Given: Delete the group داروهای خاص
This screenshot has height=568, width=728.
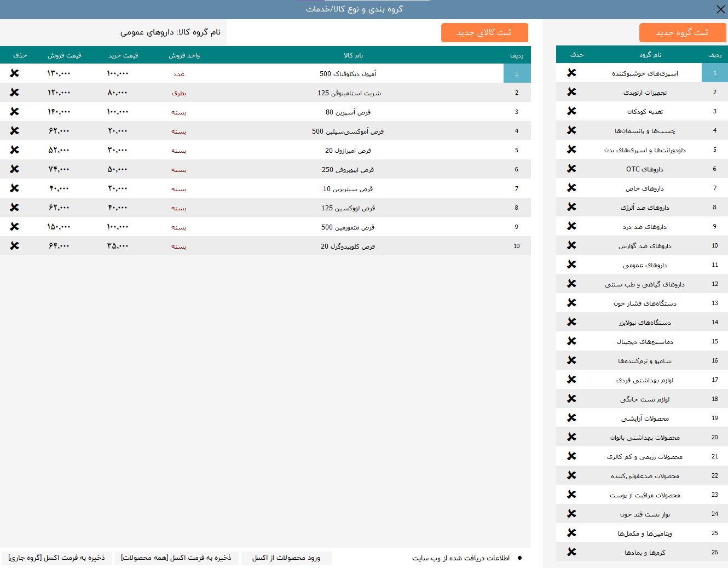Looking at the screenshot, I should click(x=571, y=188).
